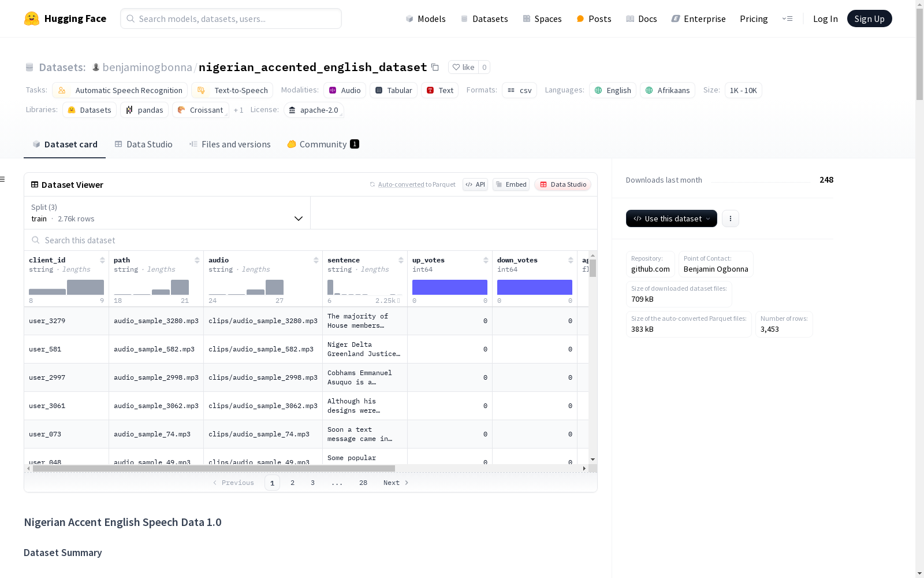Screen dimensions: 924x578
Task: Open Docs in the top navigation
Action: tap(642, 18)
